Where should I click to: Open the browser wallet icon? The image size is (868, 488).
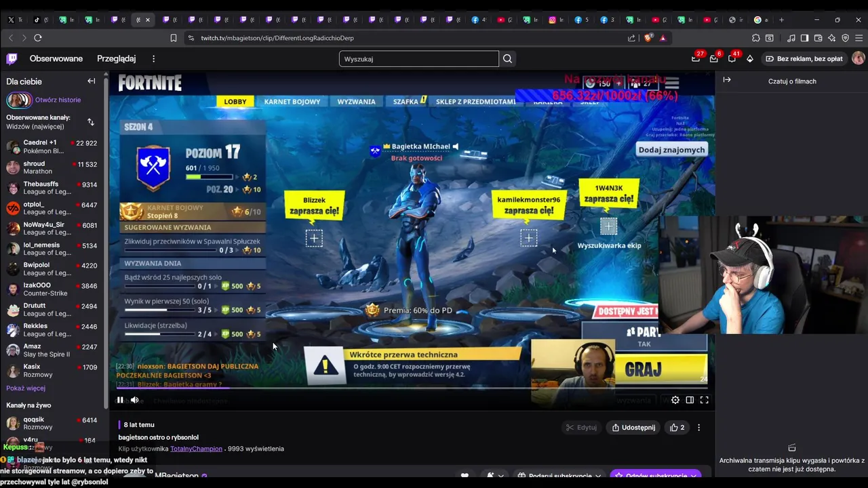[x=818, y=38]
